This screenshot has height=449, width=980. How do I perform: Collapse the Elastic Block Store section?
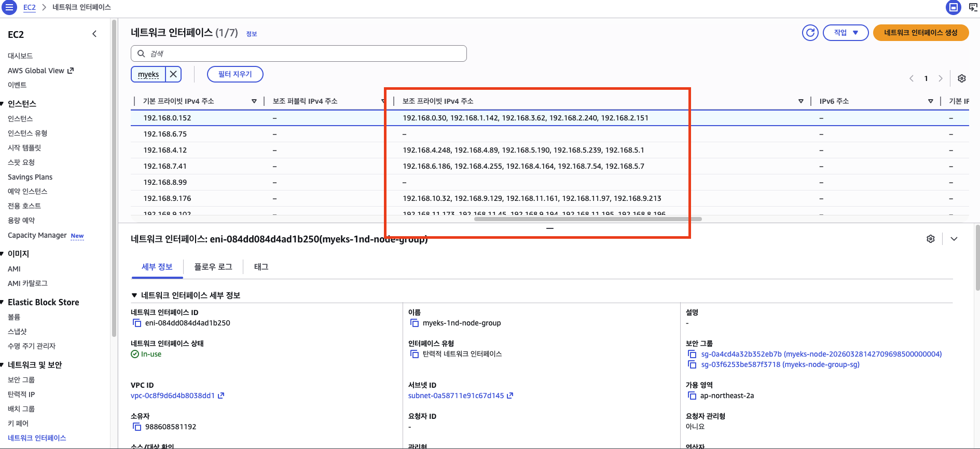2,302
